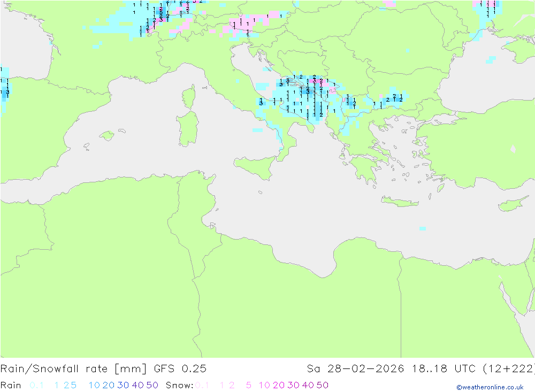Image resolution: width=535 pixels, height=392 pixels.
Task: Pick the rain legend 50 color value
Action: coord(152,385)
